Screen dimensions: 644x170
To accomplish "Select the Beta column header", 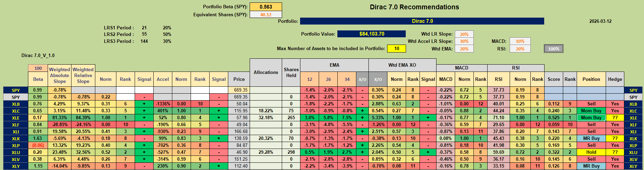I will pyautogui.click(x=38, y=79).
